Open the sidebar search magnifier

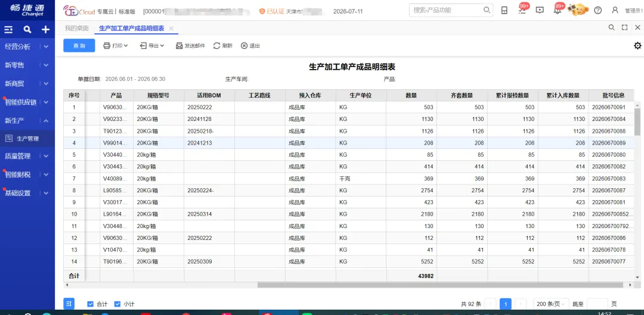tap(27, 30)
